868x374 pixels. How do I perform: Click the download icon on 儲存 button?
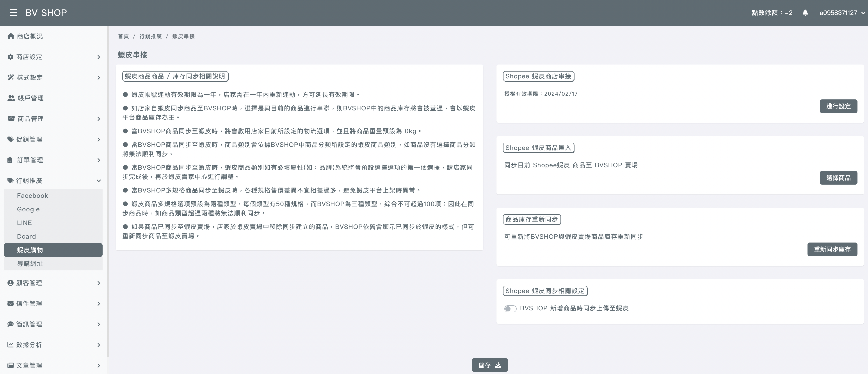tap(498, 365)
